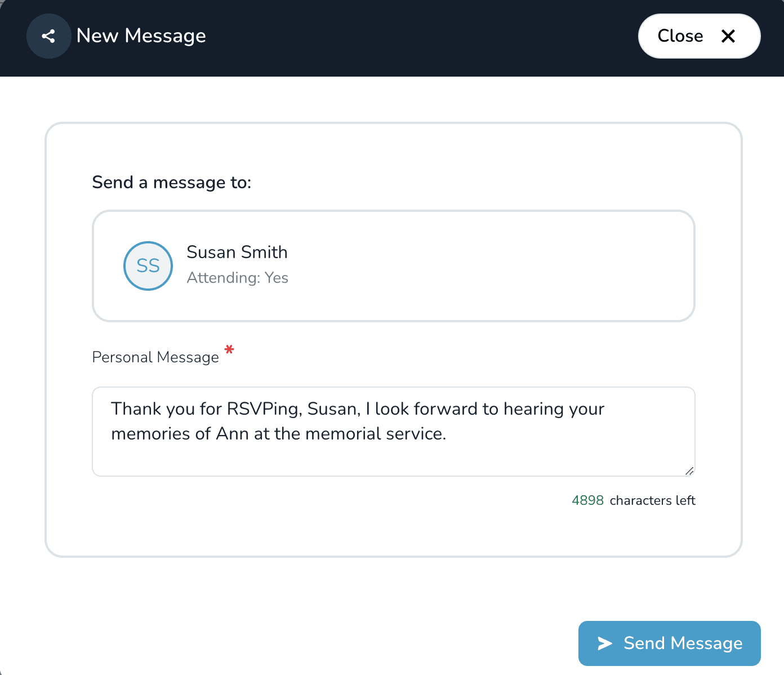Click the share icon beside New Message
Screen dimensions: 784x675
[x=48, y=35]
